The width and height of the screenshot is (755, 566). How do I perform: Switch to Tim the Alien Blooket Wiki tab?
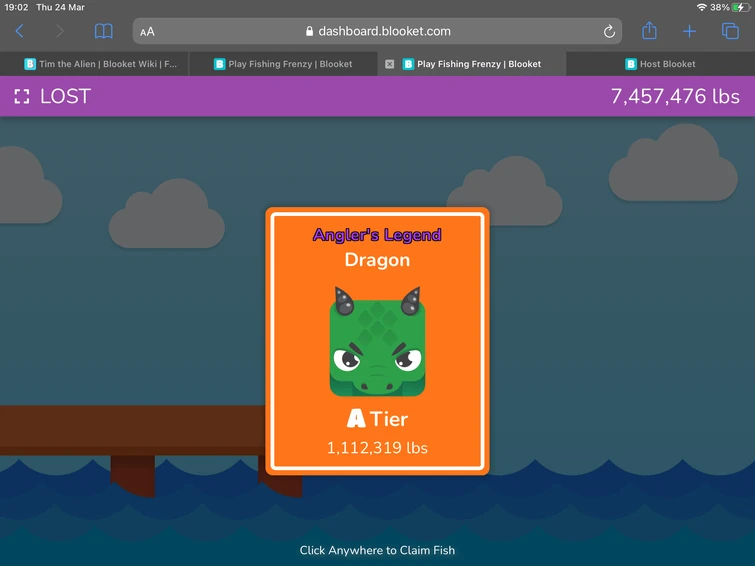coord(94,64)
